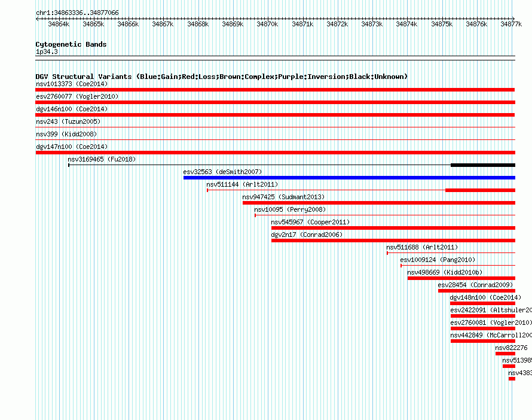Click the thin red line of nsv10095
Viewport: 532px width, 420px height.
[x=385, y=215]
